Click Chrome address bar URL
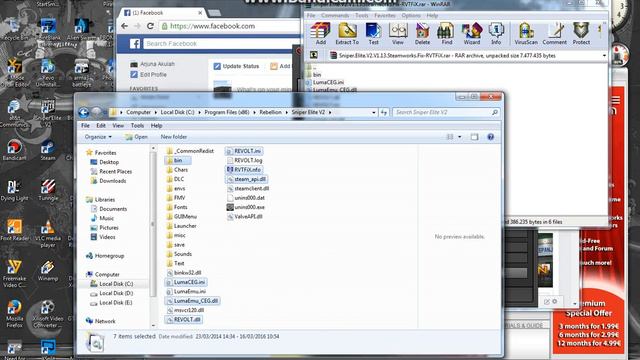The image size is (640, 360). 212,26
